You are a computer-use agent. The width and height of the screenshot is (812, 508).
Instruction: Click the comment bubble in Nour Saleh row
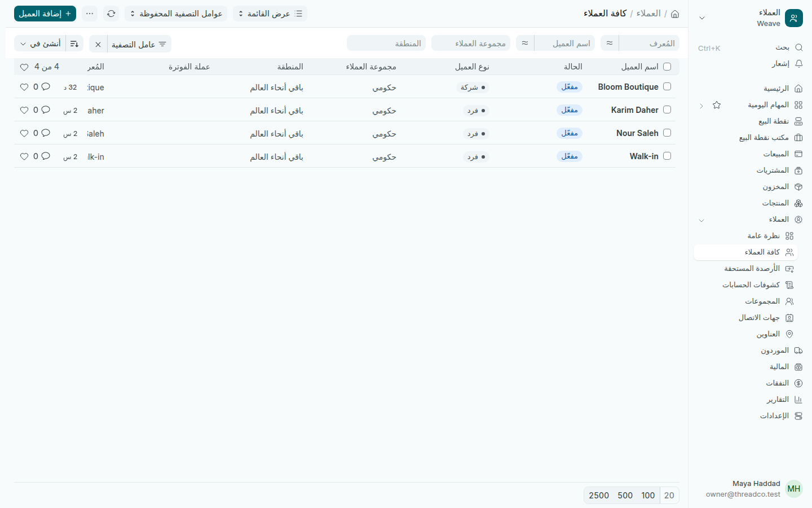coord(46,133)
